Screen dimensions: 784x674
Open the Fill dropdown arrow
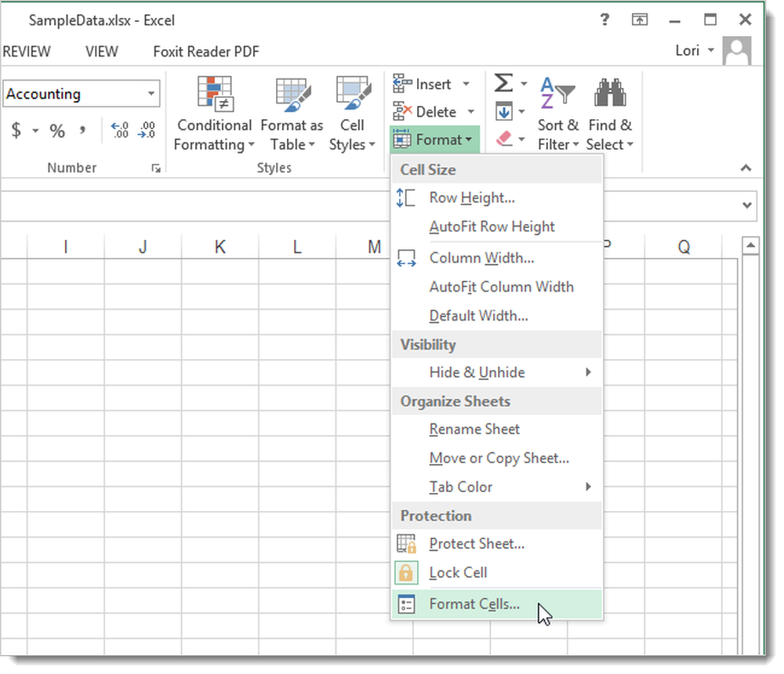[521, 111]
